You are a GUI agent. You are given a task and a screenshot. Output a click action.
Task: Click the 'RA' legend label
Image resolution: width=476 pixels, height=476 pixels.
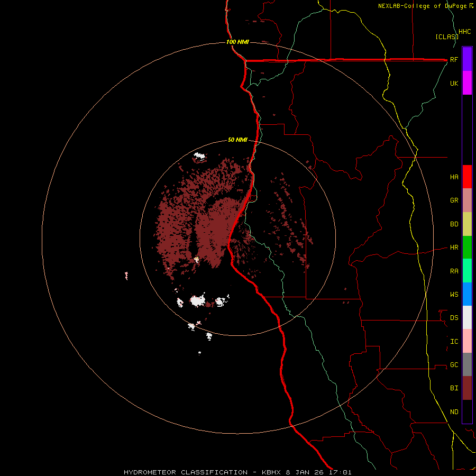click(454, 271)
